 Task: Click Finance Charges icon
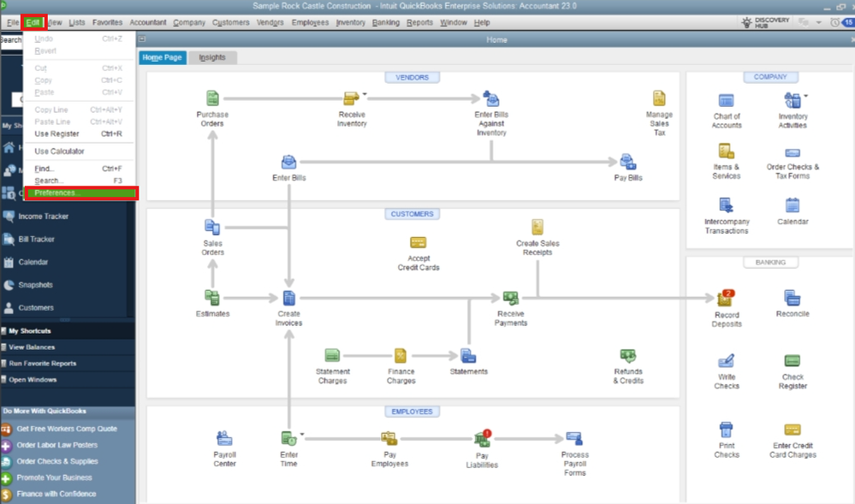pyautogui.click(x=401, y=356)
